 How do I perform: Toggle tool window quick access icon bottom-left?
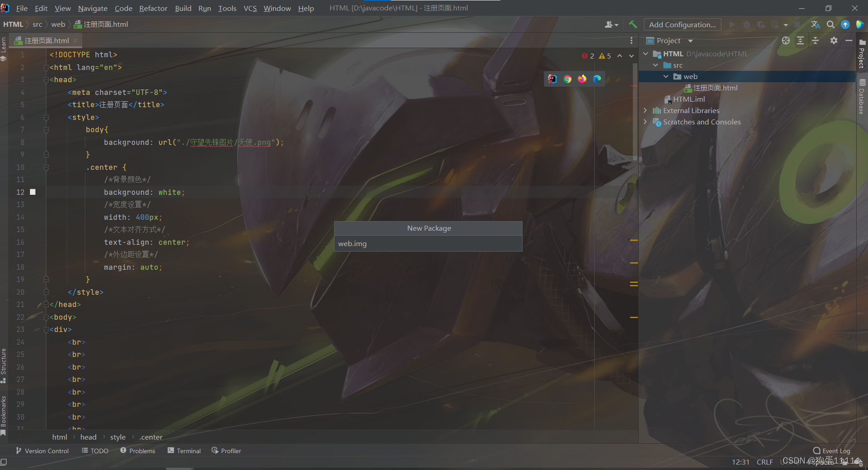click(x=4, y=462)
